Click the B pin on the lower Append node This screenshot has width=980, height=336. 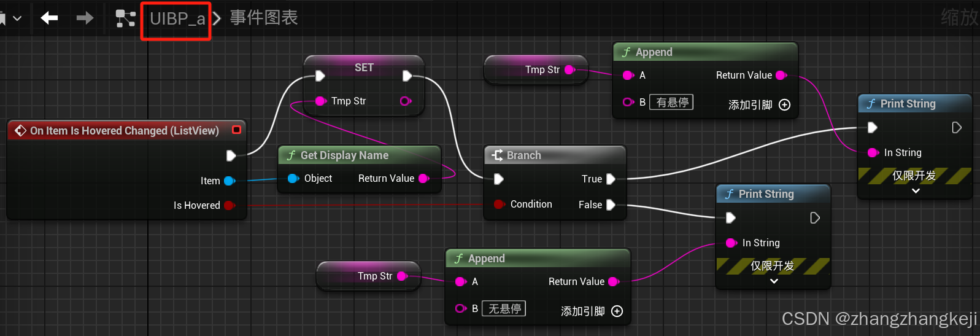pyautogui.click(x=461, y=308)
